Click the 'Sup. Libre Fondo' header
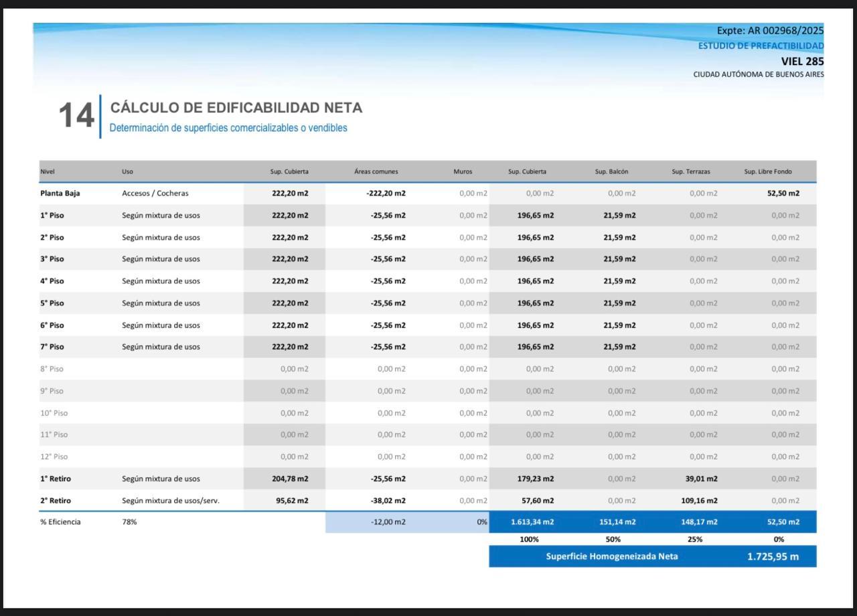 coord(768,171)
